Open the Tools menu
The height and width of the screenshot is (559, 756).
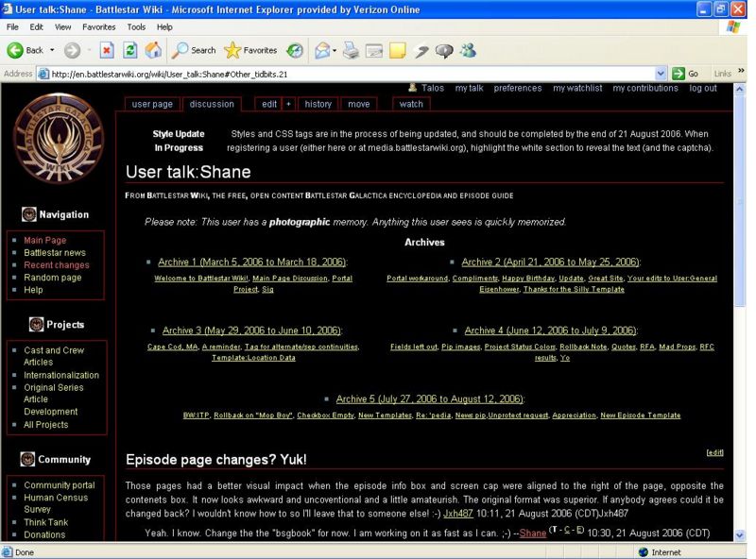pos(136,27)
